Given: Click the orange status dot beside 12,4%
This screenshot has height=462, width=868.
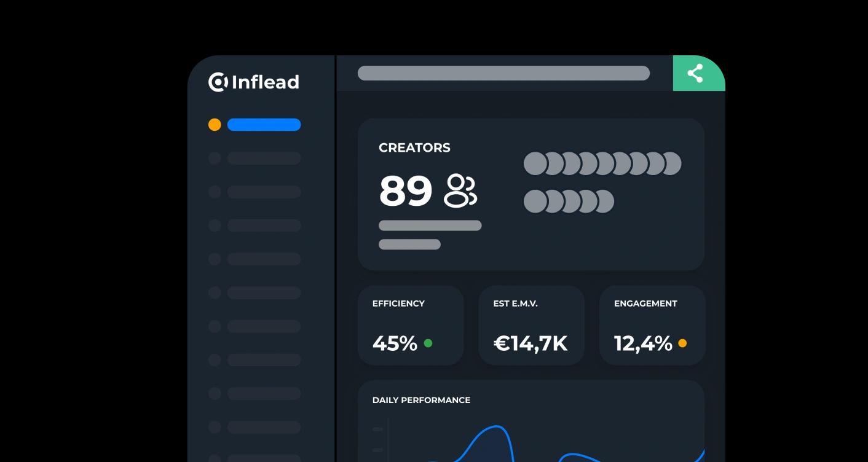Looking at the screenshot, I should coord(682,343).
